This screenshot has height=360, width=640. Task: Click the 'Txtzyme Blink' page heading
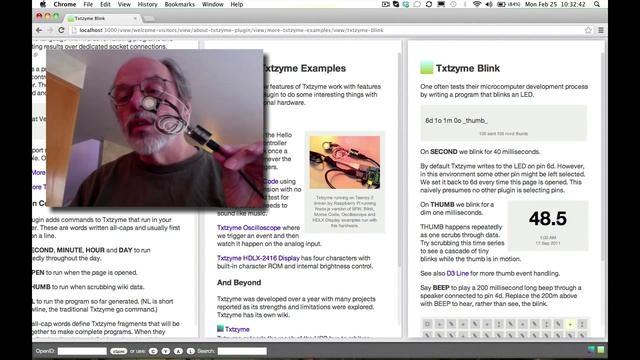467,68
